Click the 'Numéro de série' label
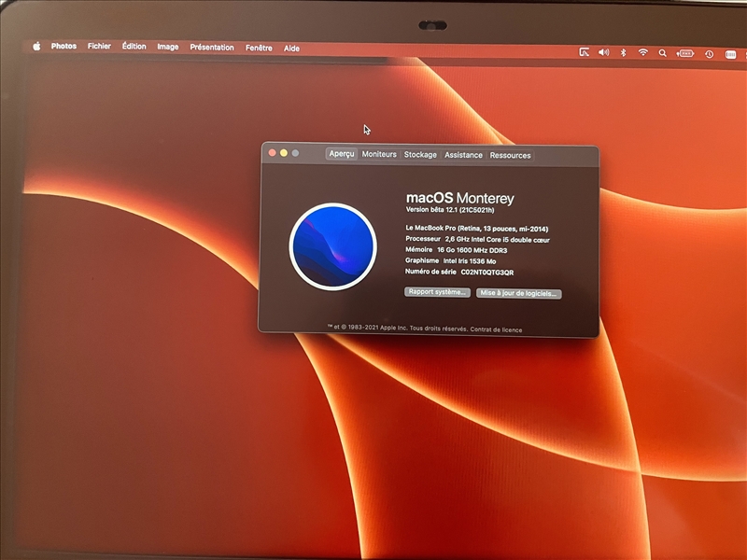The height and width of the screenshot is (560, 747). click(x=430, y=272)
